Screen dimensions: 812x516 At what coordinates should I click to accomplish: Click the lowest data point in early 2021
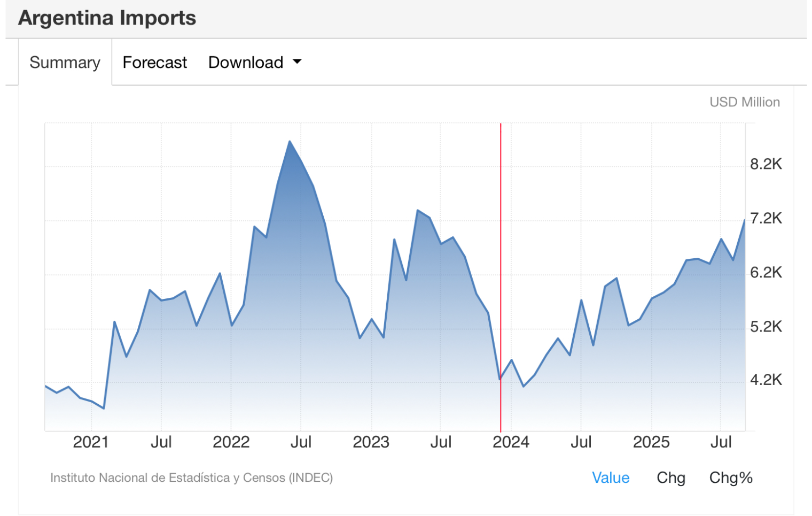[x=104, y=409]
